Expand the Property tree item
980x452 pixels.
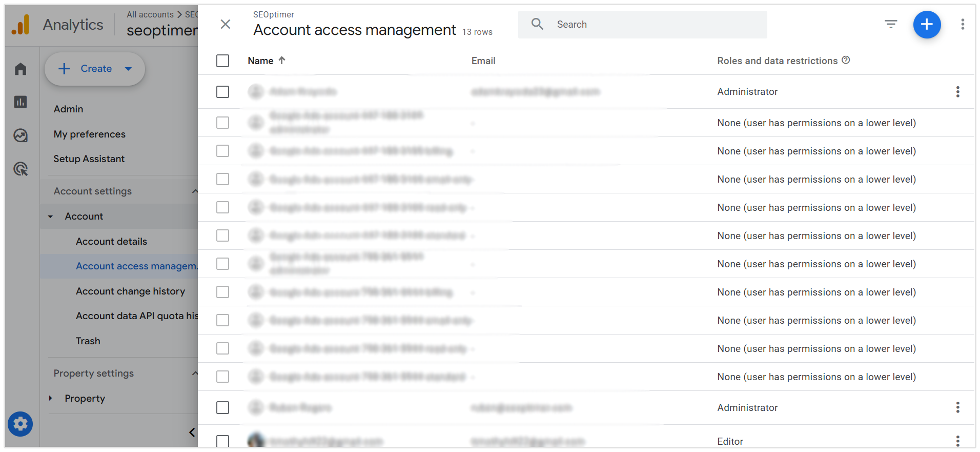(x=50, y=398)
